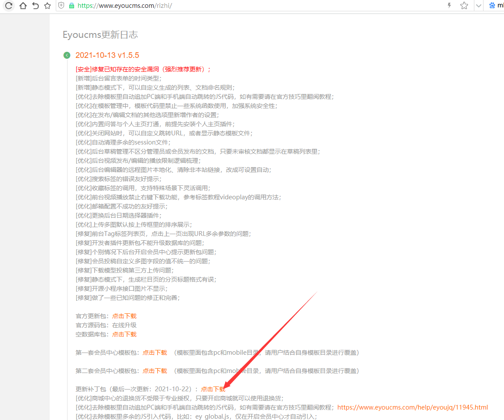View the green padlock site certificate
504x420 pixels.
click(72, 6)
